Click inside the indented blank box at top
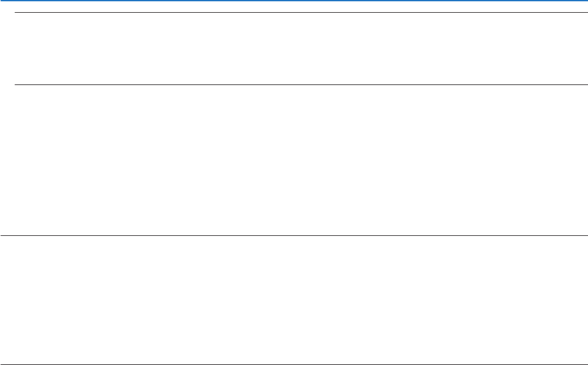The image size is (588, 365). 301,49
